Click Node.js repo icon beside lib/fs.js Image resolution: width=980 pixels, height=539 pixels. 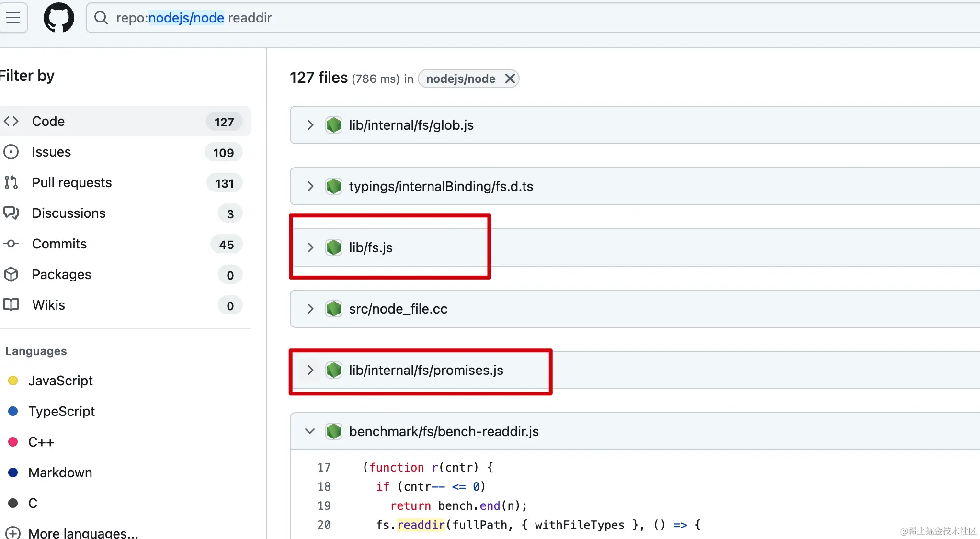pyautogui.click(x=334, y=247)
